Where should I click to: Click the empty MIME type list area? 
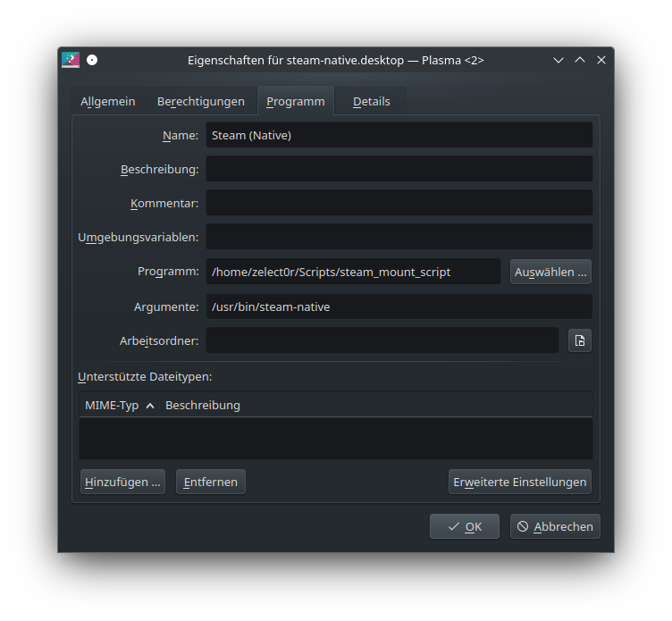[336, 438]
